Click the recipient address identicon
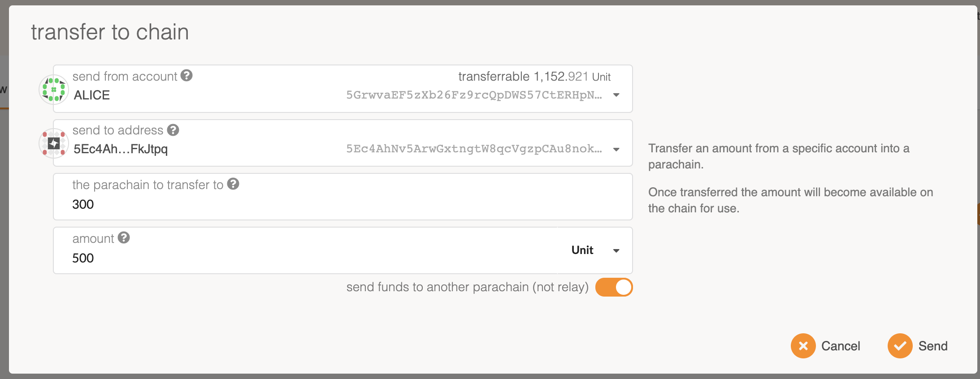Image resolution: width=980 pixels, height=379 pixels. (54, 143)
